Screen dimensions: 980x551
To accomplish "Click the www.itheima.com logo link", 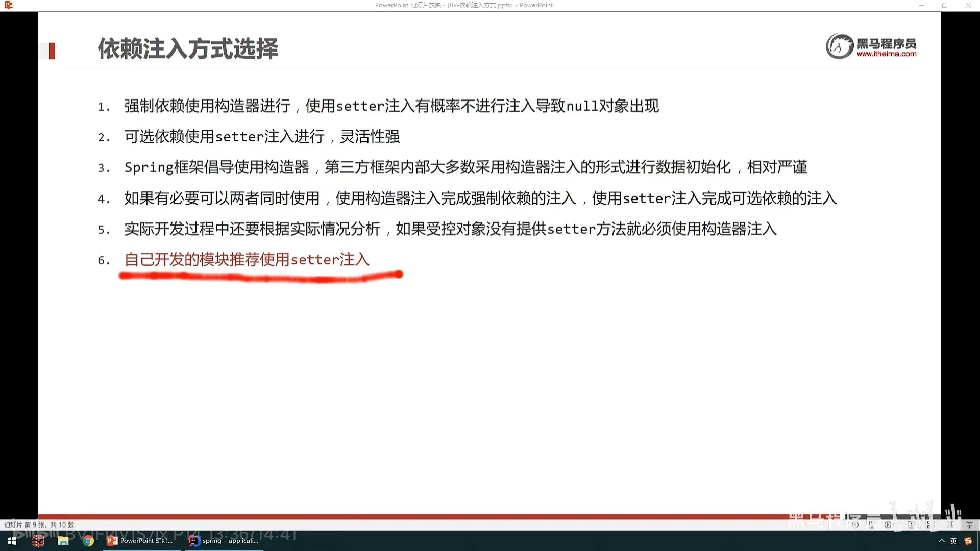I will pos(886,54).
